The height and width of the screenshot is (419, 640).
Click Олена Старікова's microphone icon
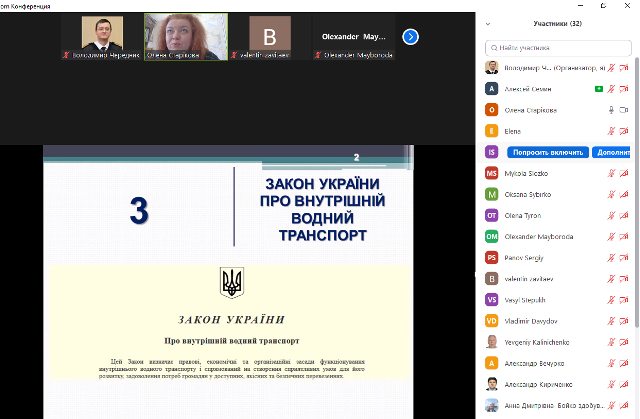pos(610,110)
